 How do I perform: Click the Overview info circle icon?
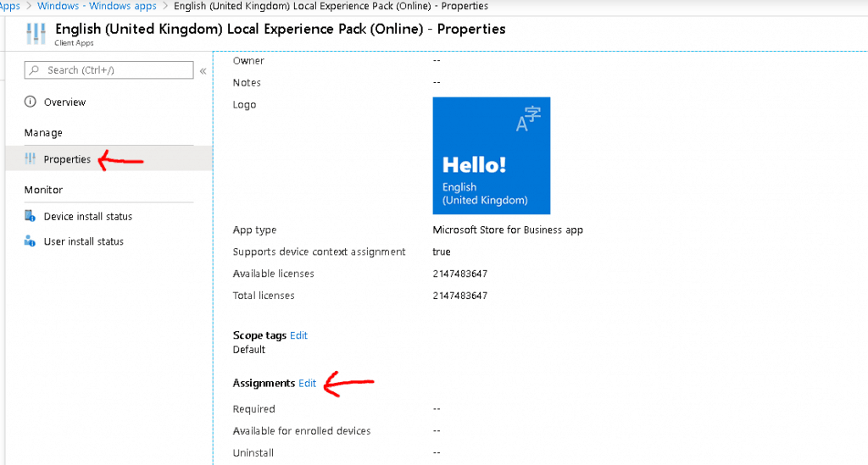coord(30,102)
